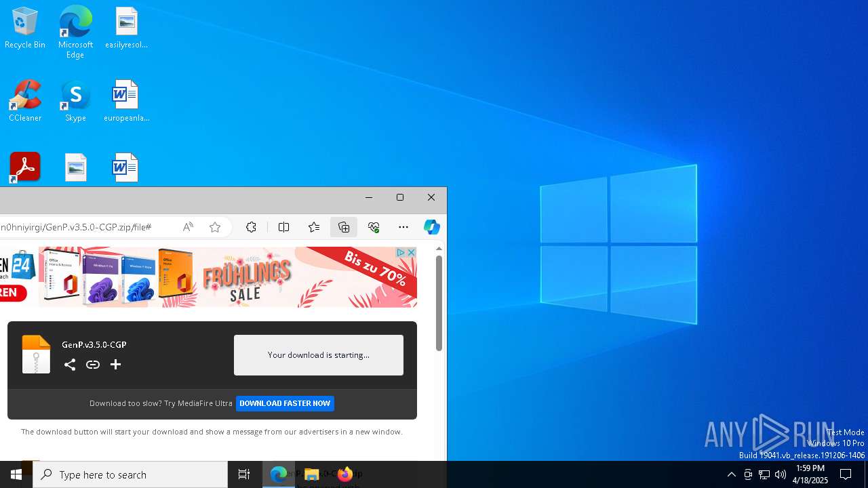Switch to Edge in taskbar
This screenshot has height=488, width=868.
[279, 474]
